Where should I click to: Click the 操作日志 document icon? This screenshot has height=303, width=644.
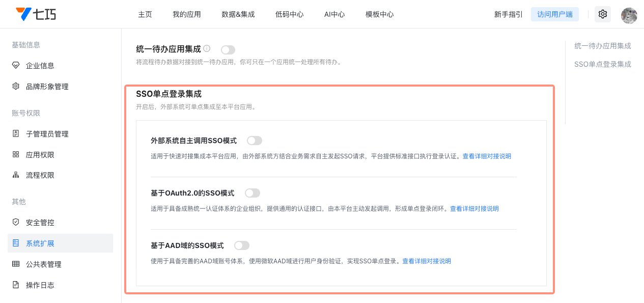pyautogui.click(x=16, y=285)
